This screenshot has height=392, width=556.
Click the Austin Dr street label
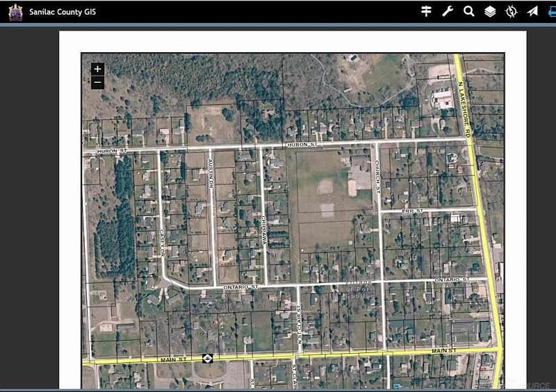[x=211, y=173]
